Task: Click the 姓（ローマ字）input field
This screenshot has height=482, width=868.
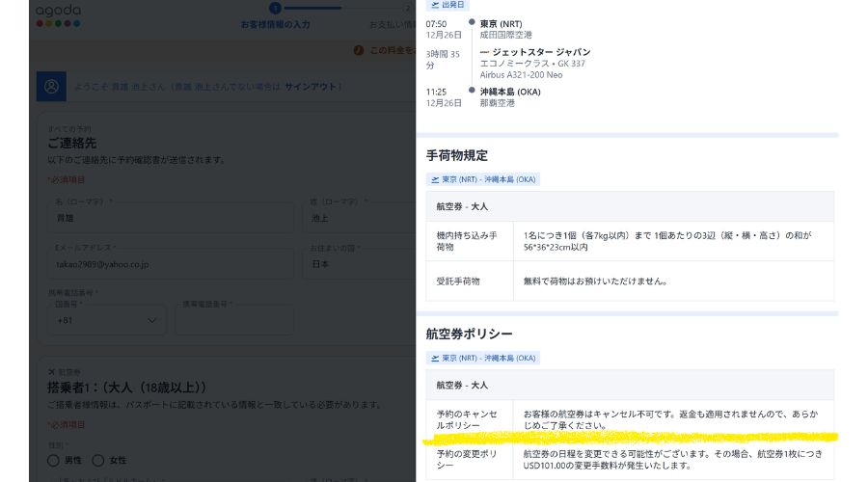Action: point(361,218)
